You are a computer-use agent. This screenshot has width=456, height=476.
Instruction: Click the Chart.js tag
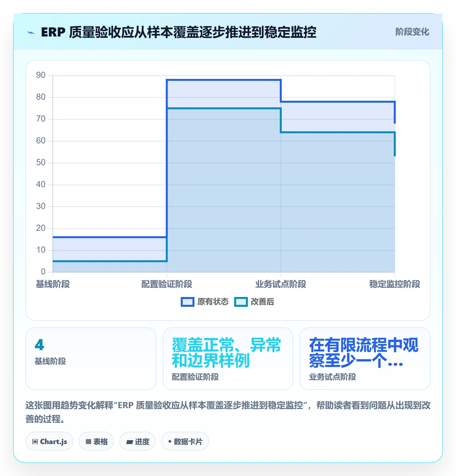(50, 441)
